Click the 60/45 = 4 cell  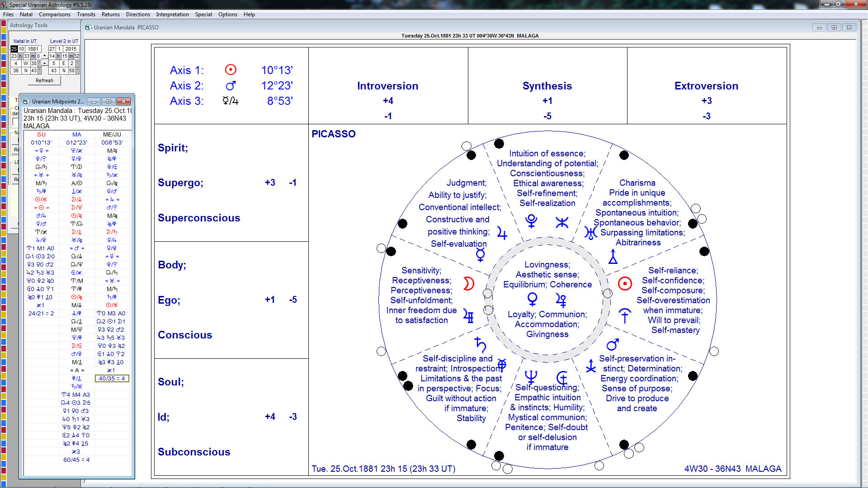(76, 460)
